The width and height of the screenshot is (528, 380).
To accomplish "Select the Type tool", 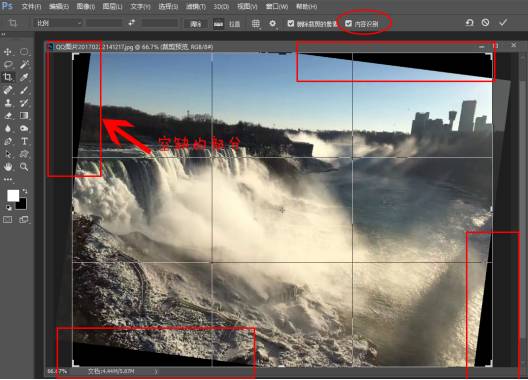I will coord(24,141).
